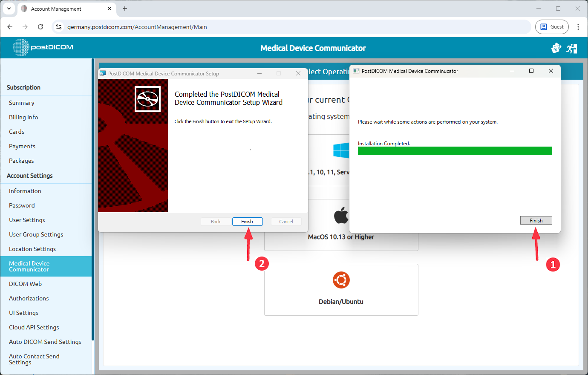The image size is (588, 375).
Task: Click Finish in the Installation Completed window
Action: 536,220
